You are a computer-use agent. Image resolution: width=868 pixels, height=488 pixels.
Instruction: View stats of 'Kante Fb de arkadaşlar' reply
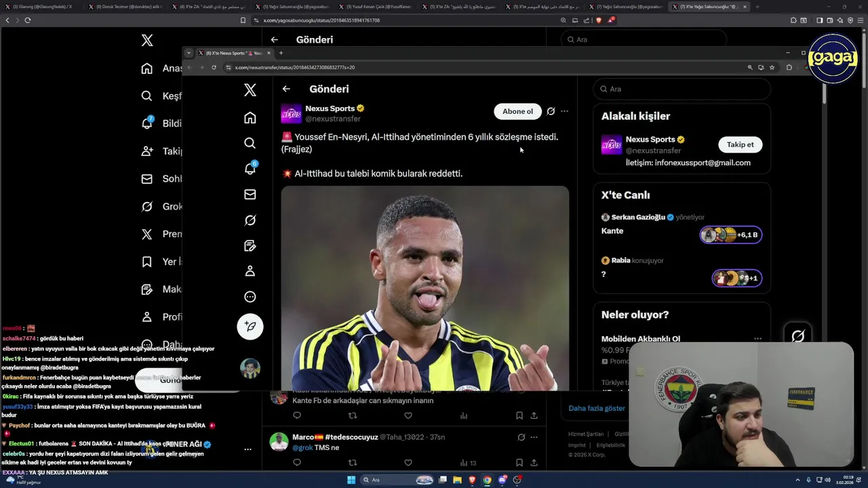click(x=464, y=415)
